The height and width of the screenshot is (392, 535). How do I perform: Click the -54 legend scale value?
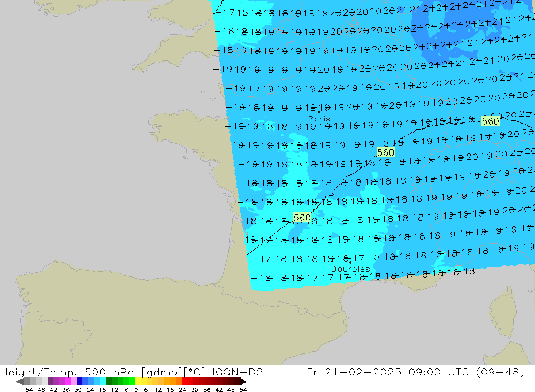coord(27,390)
